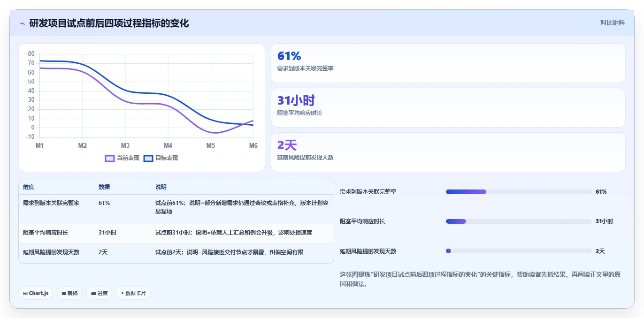Select table cell 延期风险提前发现天数
The image size is (644, 318).
51,252
